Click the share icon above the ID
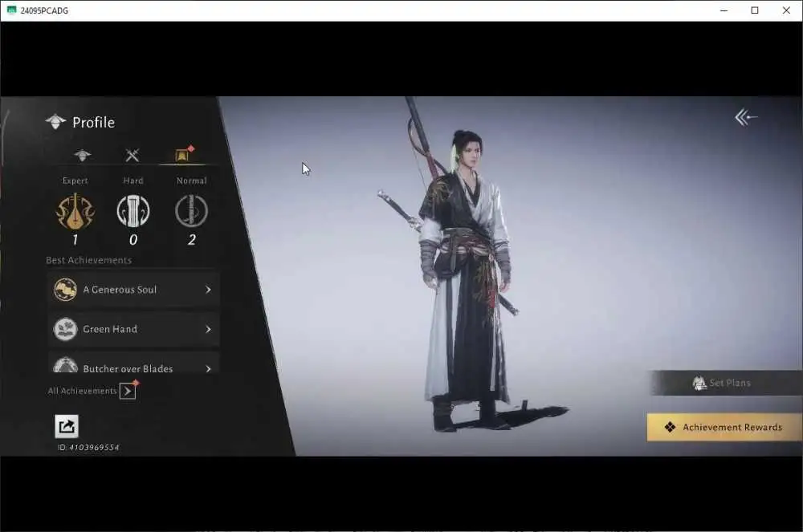The width and height of the screenshot is (803, 532). click(x=67, y=426)
